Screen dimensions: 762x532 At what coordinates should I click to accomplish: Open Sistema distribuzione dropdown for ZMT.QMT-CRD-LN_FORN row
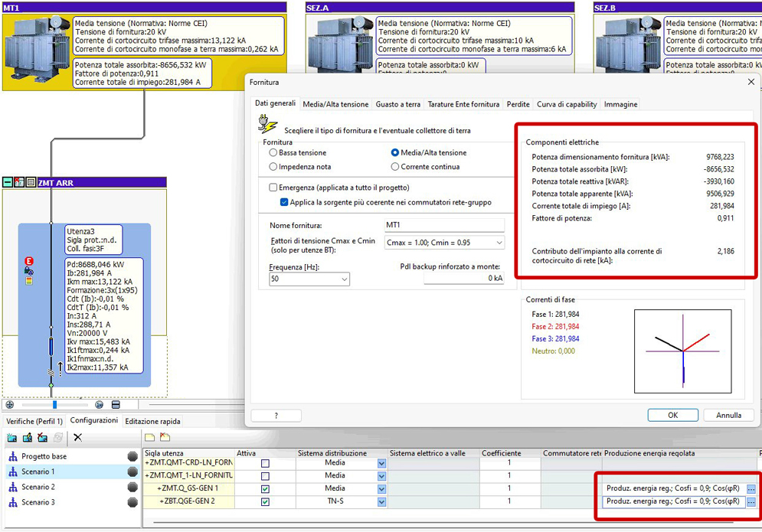tap(381, 464)
